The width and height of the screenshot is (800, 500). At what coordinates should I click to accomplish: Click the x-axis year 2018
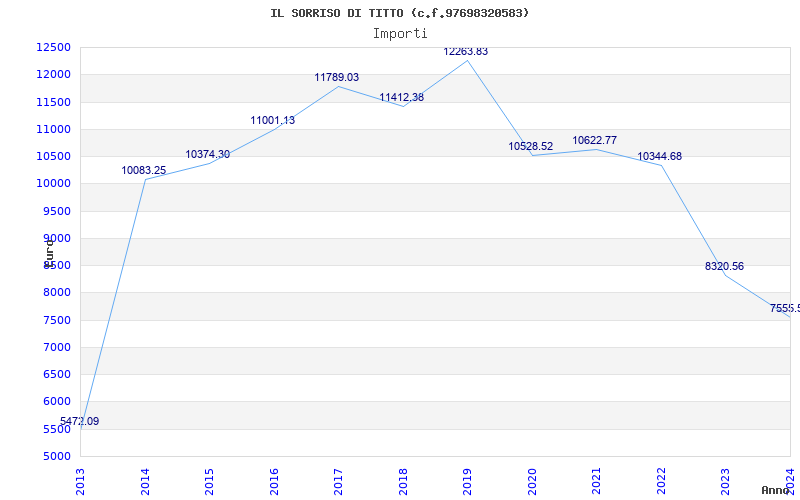click(x=403, y=482)
